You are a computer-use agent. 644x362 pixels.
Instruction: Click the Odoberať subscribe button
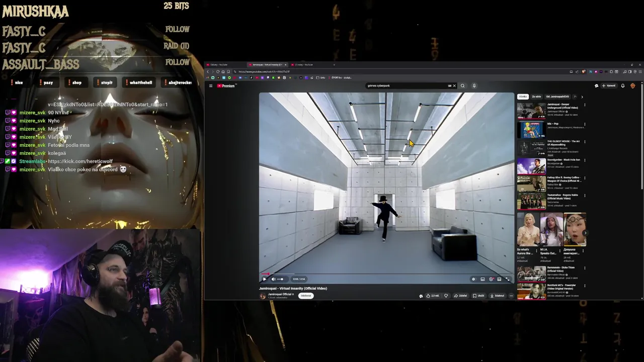(x=306, y=296)
